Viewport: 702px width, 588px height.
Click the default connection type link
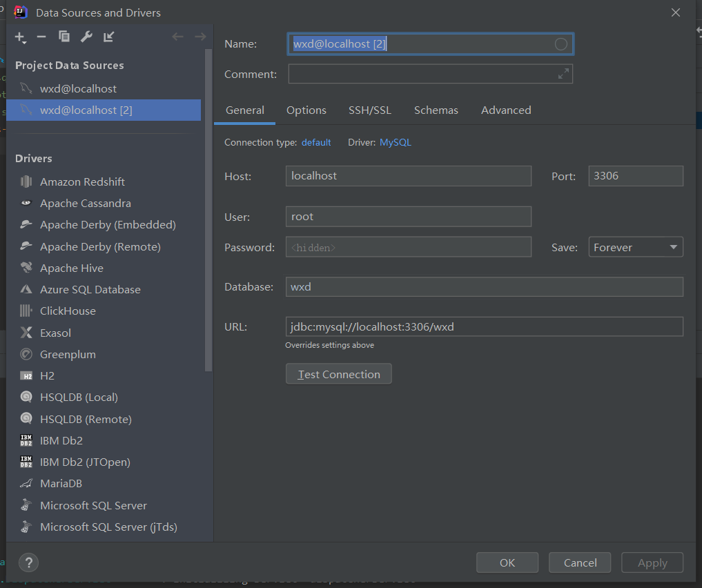click(316, 142)
